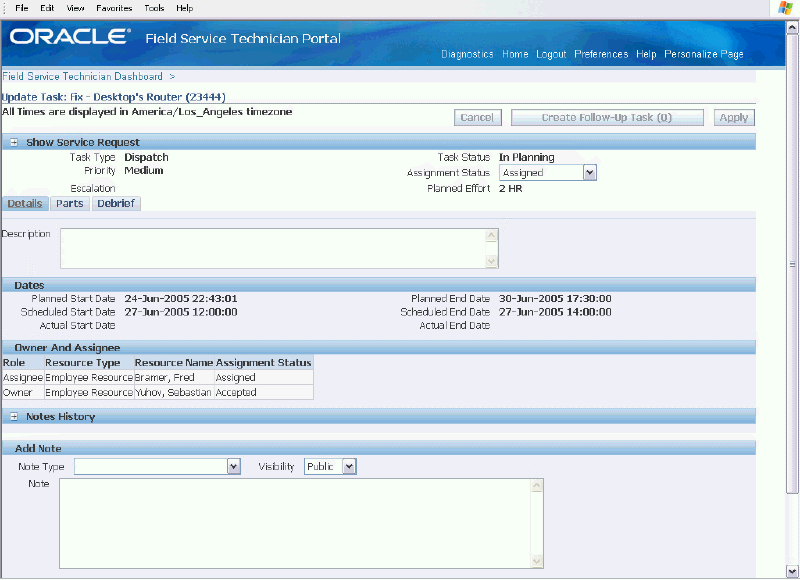Click Planned End Date value 30-Jun-2005 17:30:00
The height and width of the screenshot is (580, 800).
555,298
